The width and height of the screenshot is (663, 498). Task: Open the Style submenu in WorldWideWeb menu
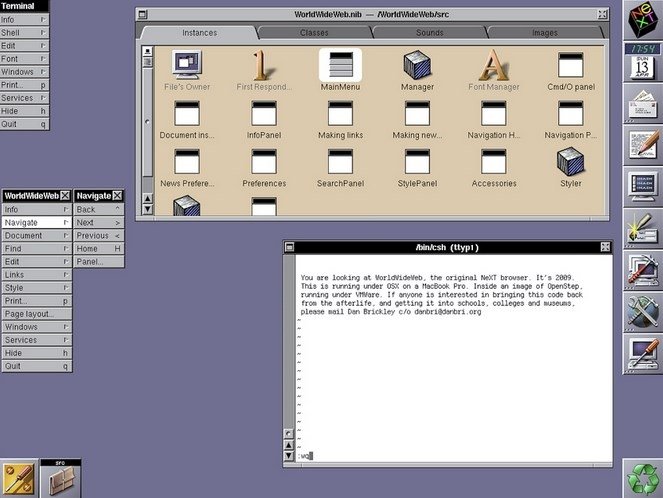37,288
